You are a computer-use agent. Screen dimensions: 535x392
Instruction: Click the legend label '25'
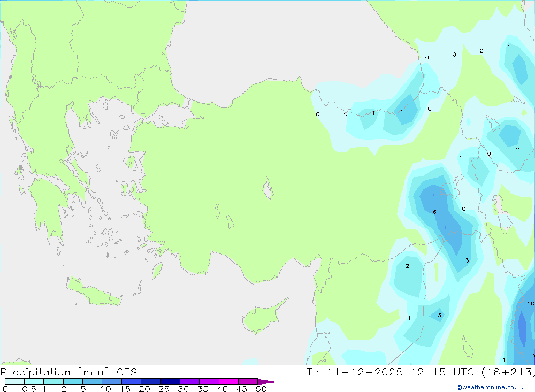click(164, 389)
